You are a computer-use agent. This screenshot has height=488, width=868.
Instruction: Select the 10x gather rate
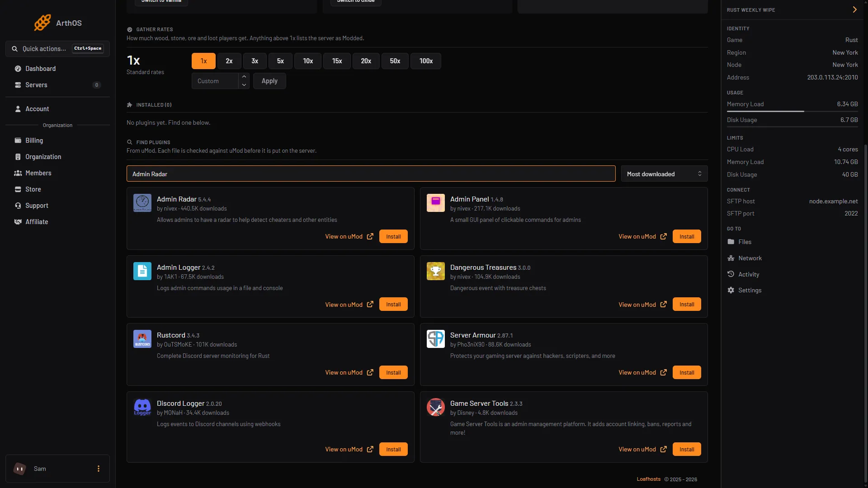[x=308, y=61]
